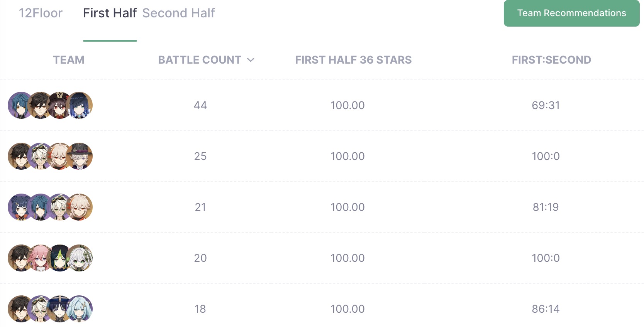Switch to the Second Half tab
Viewport: 644px width, 327px height.
point(178,13)
